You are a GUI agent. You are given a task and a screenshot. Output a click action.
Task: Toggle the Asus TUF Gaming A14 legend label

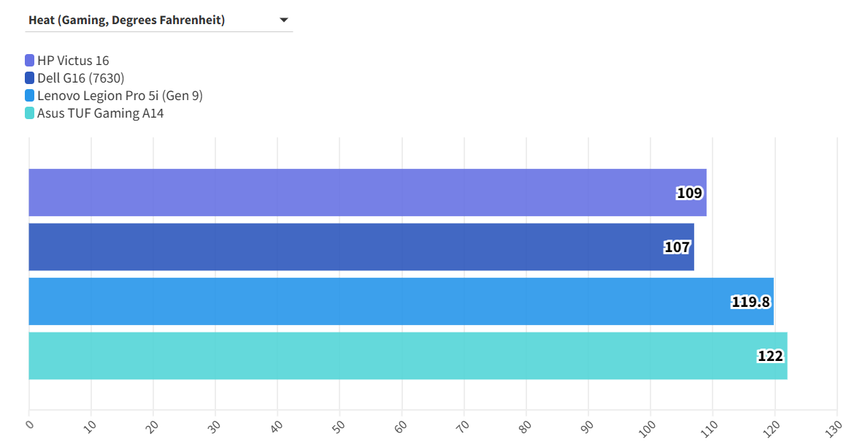100,113
